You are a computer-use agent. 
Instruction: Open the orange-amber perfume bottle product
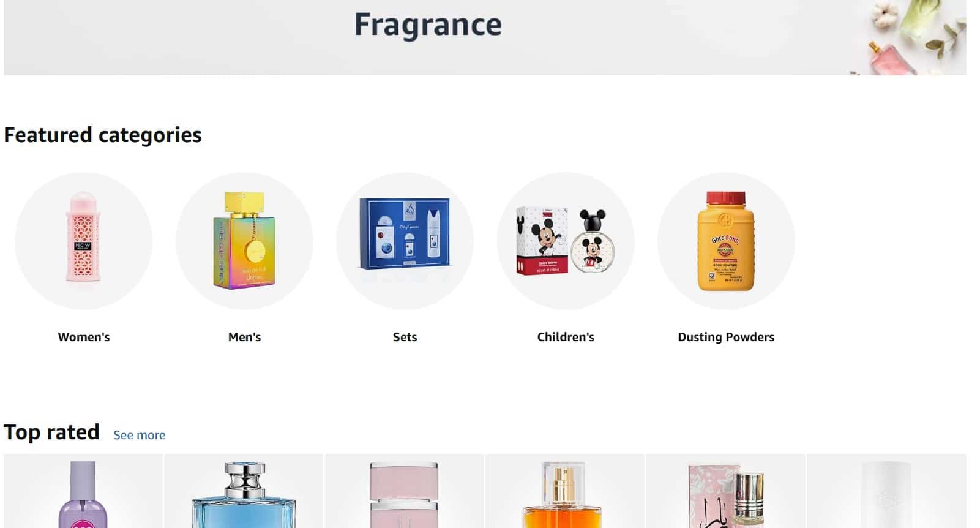565,491
